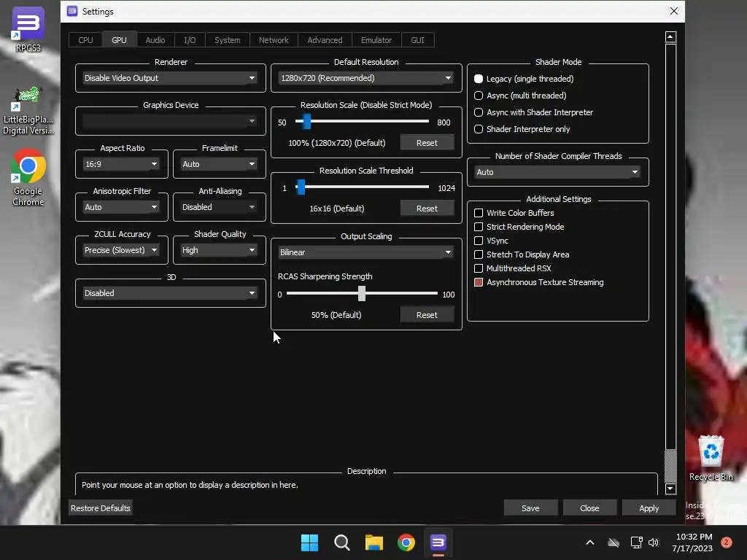Open the Aspect Ratio dropdown

122,164
